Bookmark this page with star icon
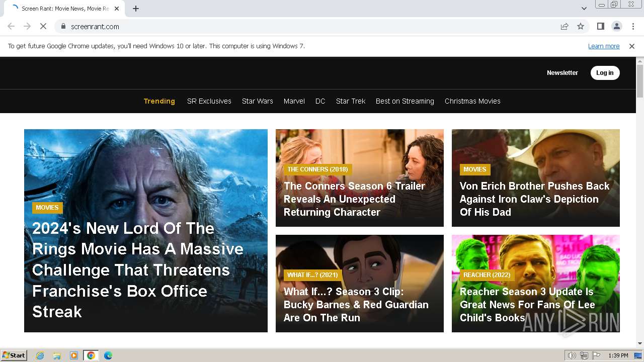 (x=581, y=26)
